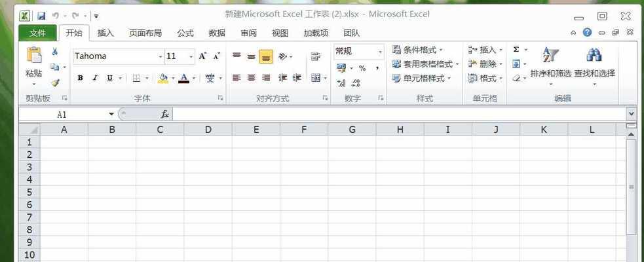Image resolution: width=644 pixels, height=262 pixels.
Task: Apply percent style
Action: pyautogui.click(x=362, y=67)
